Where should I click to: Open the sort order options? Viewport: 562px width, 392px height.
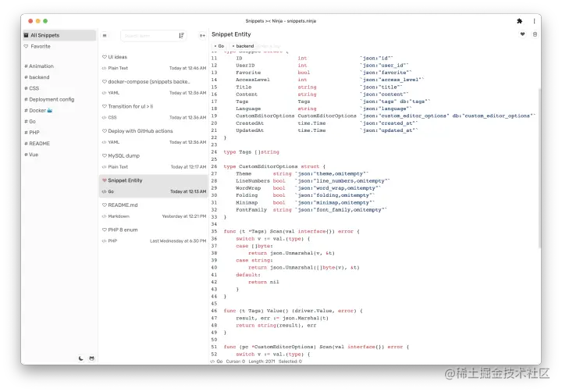point(181,35)
